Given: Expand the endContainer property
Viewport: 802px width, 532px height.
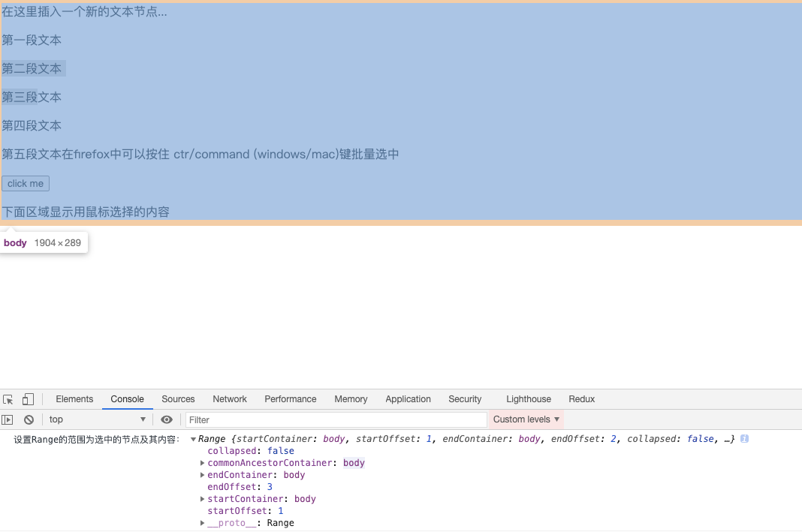Looking at the screenshot, I should pos(202,474).
